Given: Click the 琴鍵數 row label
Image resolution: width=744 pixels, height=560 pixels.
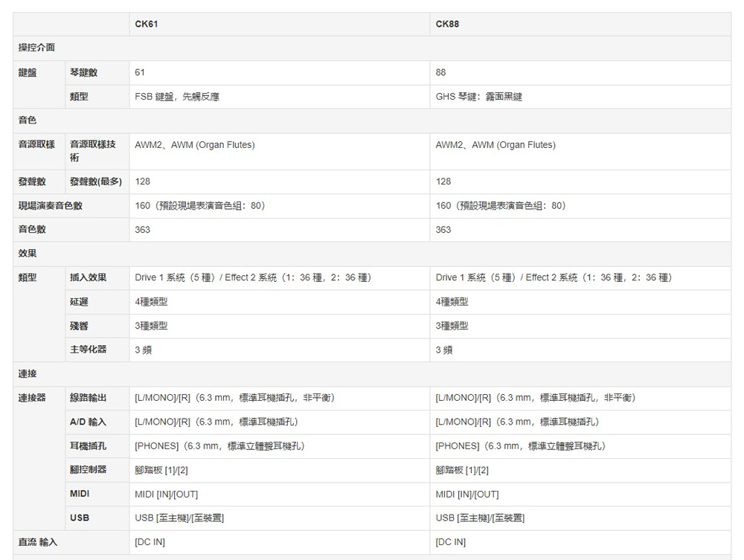Looking at the screenshot, I should 83,73.
